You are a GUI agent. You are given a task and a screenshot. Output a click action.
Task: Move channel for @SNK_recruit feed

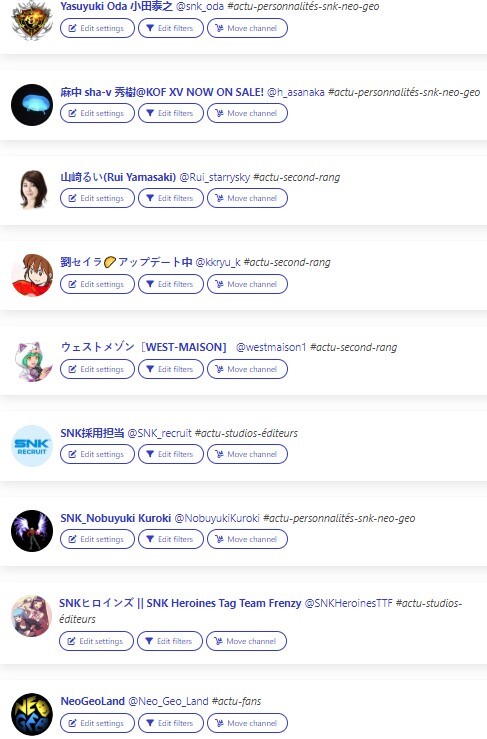click(x=247, y=454)
